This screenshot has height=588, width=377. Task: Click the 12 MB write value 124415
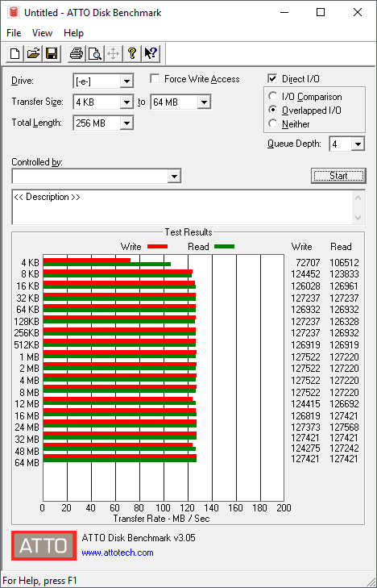coord(306,404)
